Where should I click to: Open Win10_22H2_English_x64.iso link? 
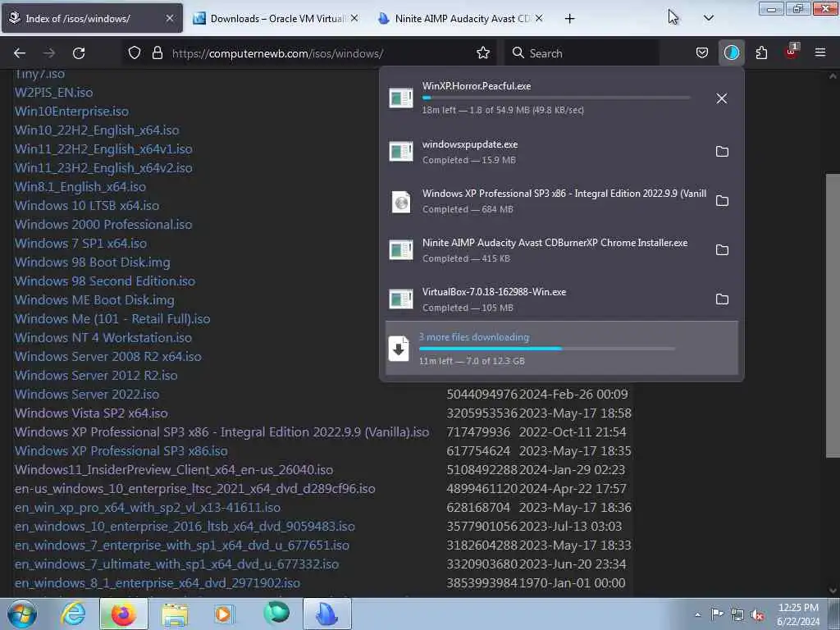tap(97, 130)
